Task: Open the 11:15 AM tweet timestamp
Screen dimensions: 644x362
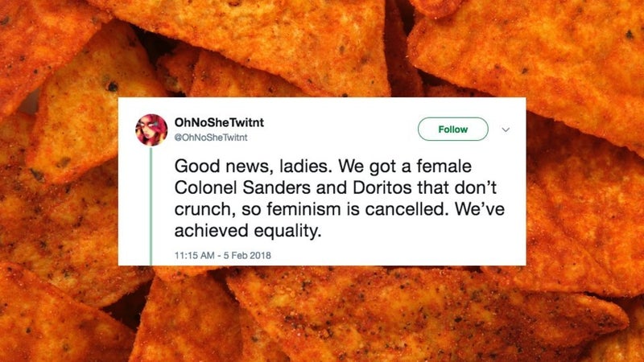Action: (194, 255)
